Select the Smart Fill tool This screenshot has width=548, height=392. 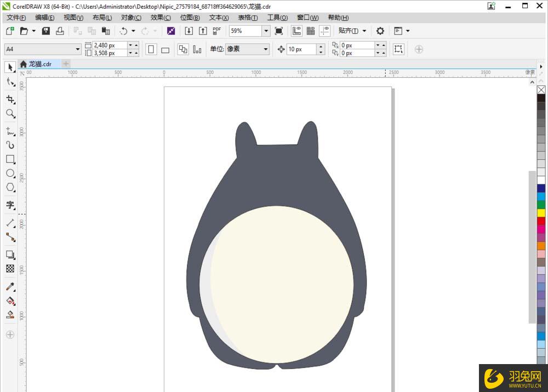point(10,314)
